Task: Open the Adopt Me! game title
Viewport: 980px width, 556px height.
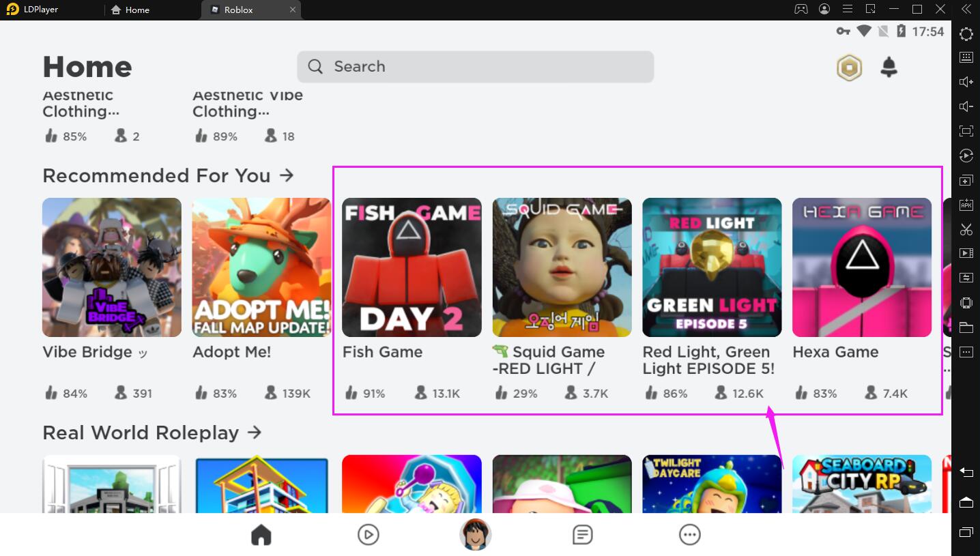Action: pos(231,352)
